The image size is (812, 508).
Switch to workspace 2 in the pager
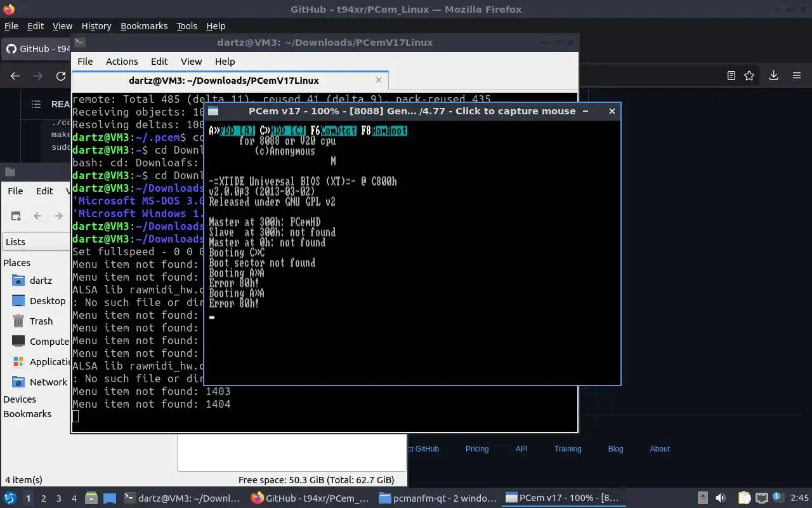pyautogui.click(x=44, y=498)
